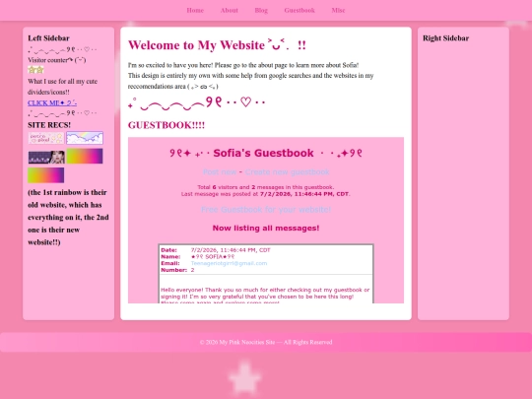532x399 pixels.
Task: Open the 'petite pixel' site rec banner
Action: (46, 138)
